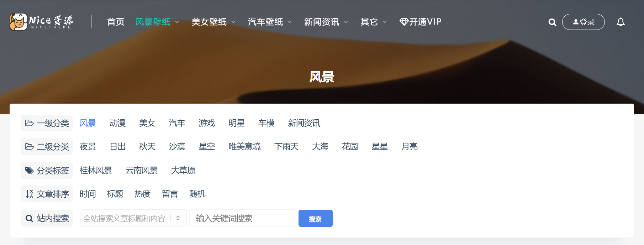Click the 一级分类 folder icon

click(29, 123)
